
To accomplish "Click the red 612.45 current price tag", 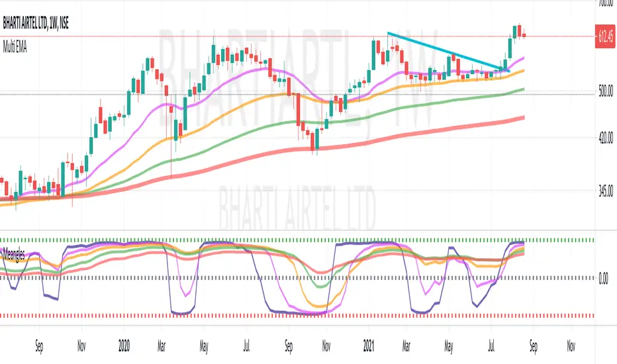I will [606, 36].
